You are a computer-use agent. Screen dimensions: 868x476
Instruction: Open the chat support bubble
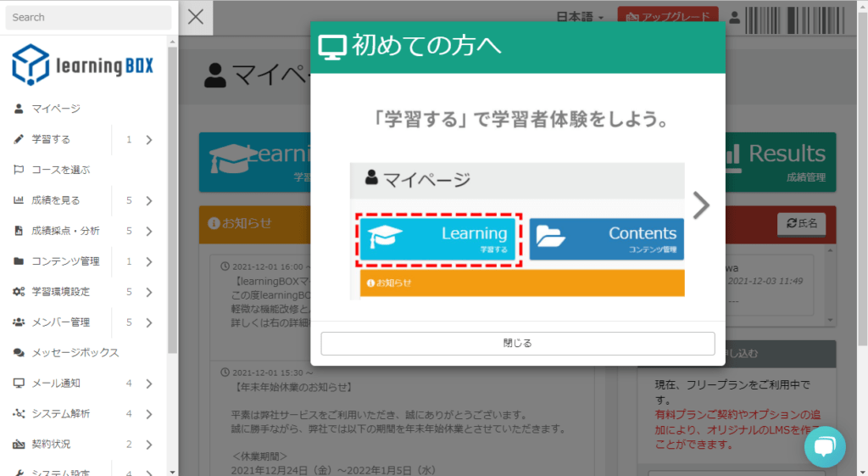[x=825, y=446]
